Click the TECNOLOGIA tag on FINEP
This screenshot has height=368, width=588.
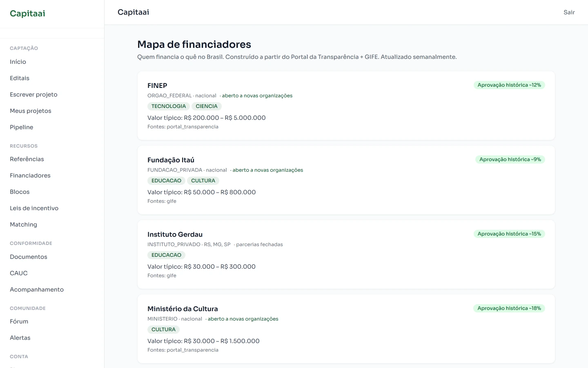coord(169,106)
